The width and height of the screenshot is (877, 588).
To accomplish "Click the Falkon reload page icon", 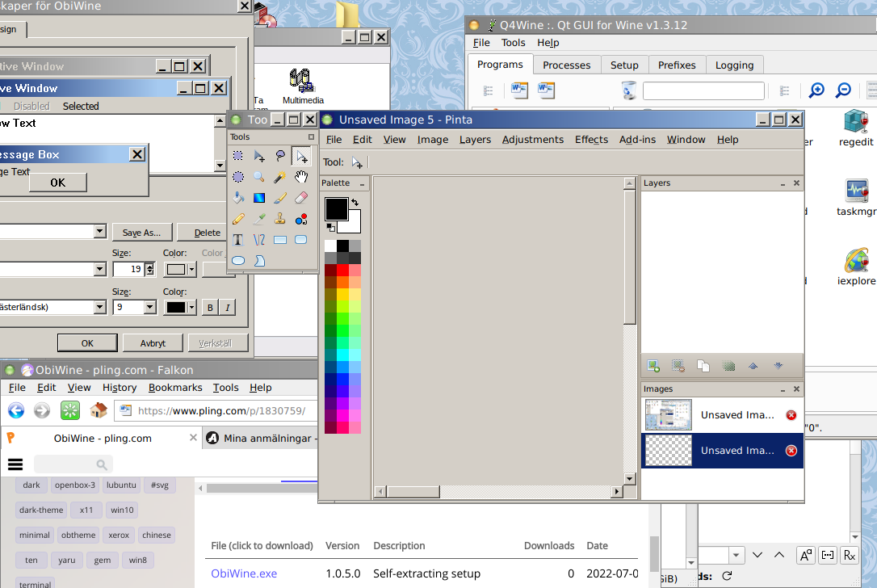I will (x=70, y=410).
